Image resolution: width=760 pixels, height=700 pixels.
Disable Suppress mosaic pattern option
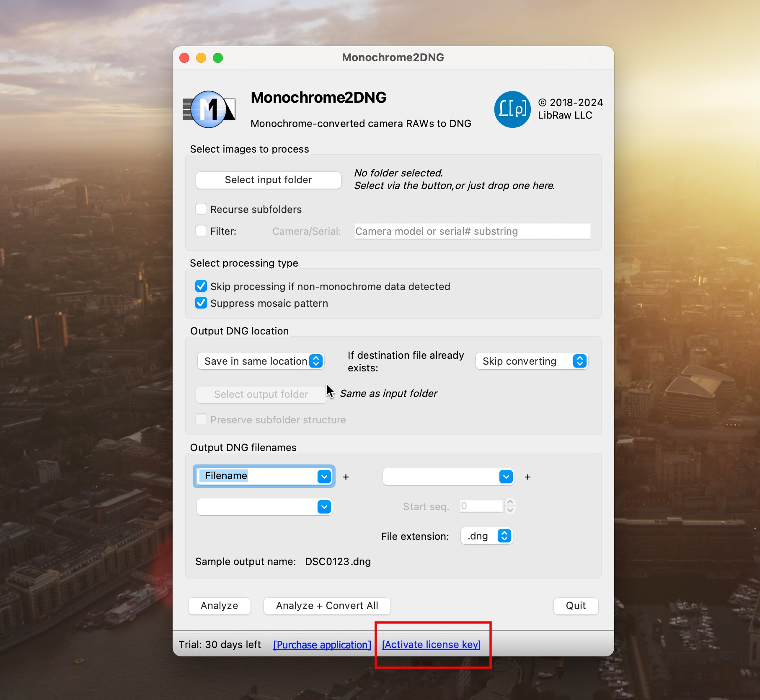tap(202, 303)
